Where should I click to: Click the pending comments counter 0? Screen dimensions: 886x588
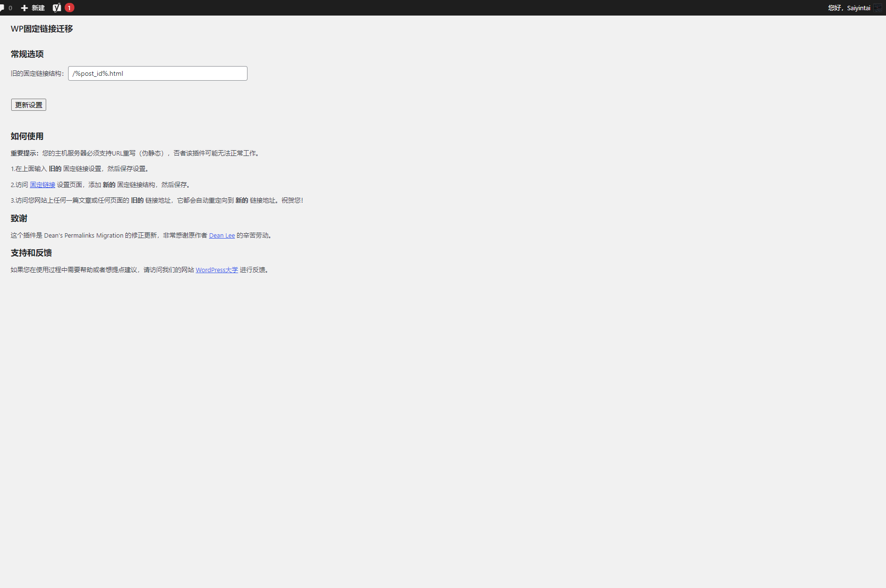[x=10, y=8]
